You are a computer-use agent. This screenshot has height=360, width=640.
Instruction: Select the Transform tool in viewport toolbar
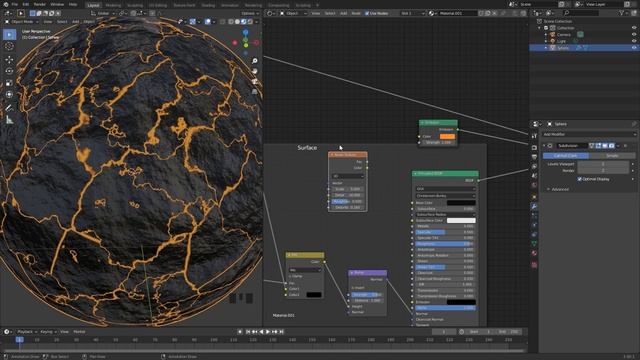click(9, 94)
